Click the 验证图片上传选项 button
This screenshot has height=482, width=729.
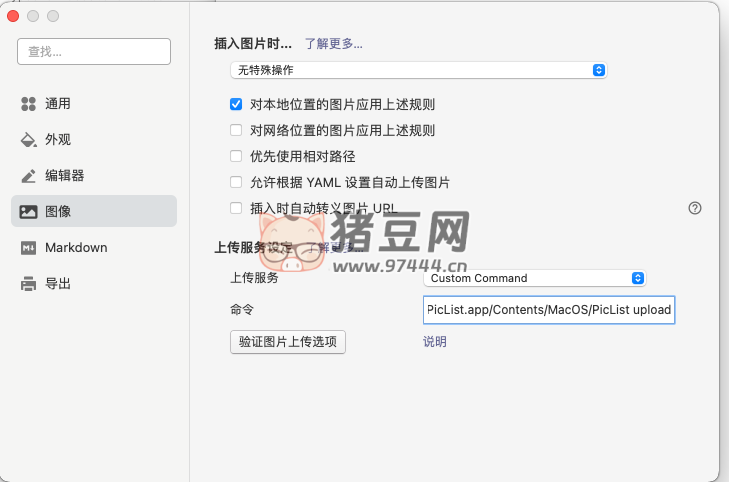[x=288, y=342]
